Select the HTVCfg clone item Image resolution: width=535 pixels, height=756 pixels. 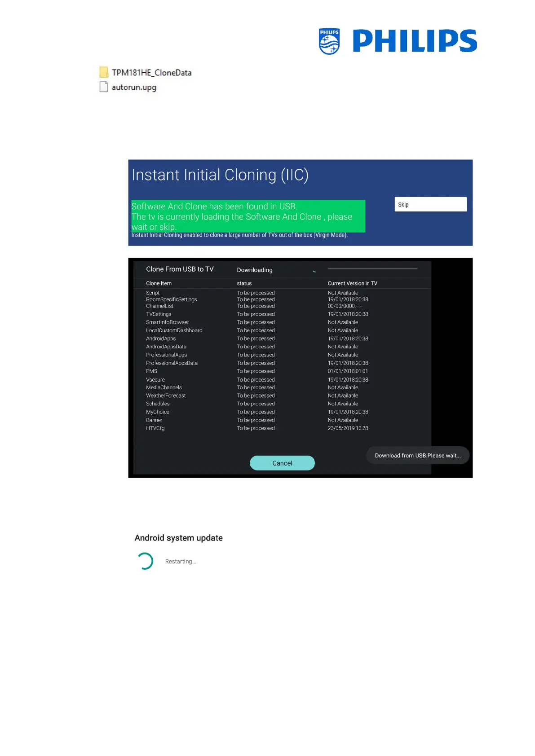pos(155,428)
